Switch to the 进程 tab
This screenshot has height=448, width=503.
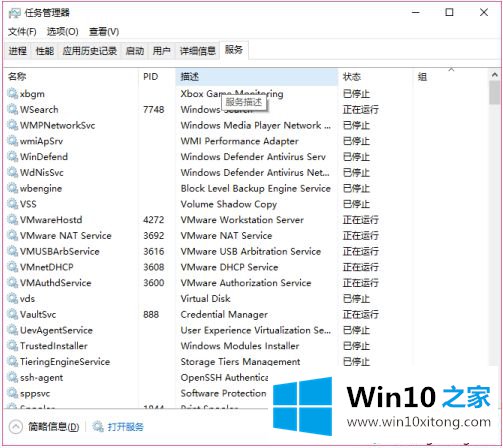point(18,51)
